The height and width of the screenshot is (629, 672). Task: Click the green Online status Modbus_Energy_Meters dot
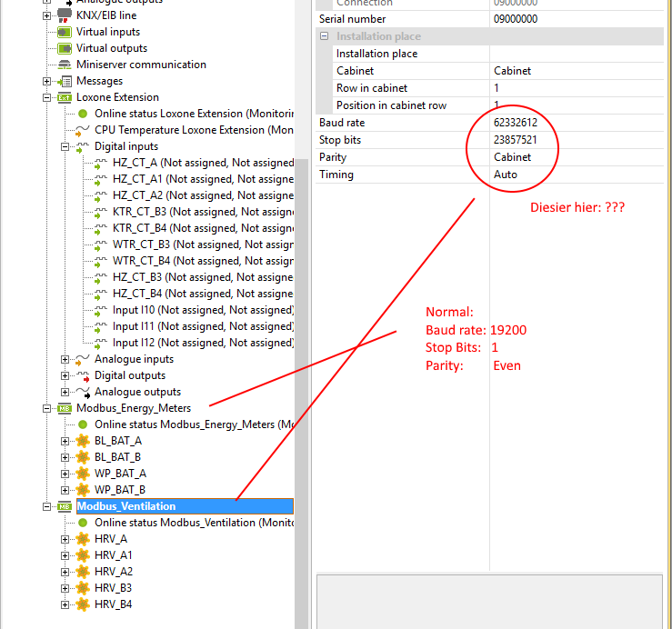[83, 424]
